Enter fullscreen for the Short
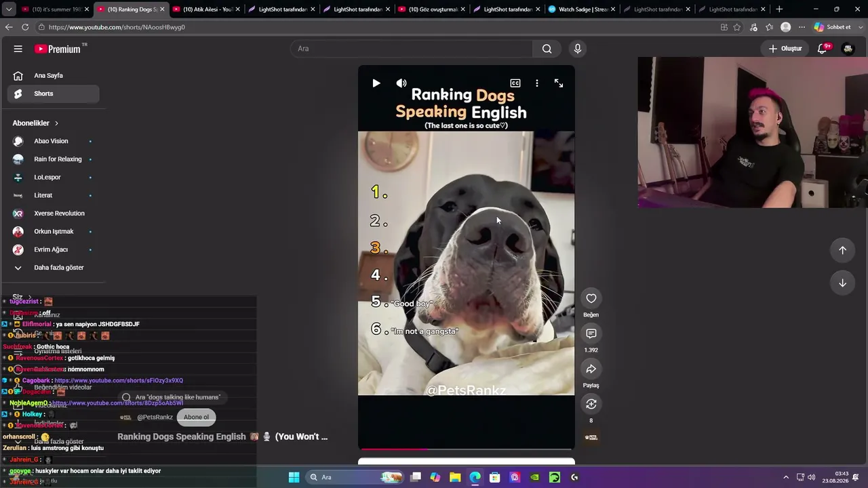Viewport: 868px width, 488px height. click(559, 83)
